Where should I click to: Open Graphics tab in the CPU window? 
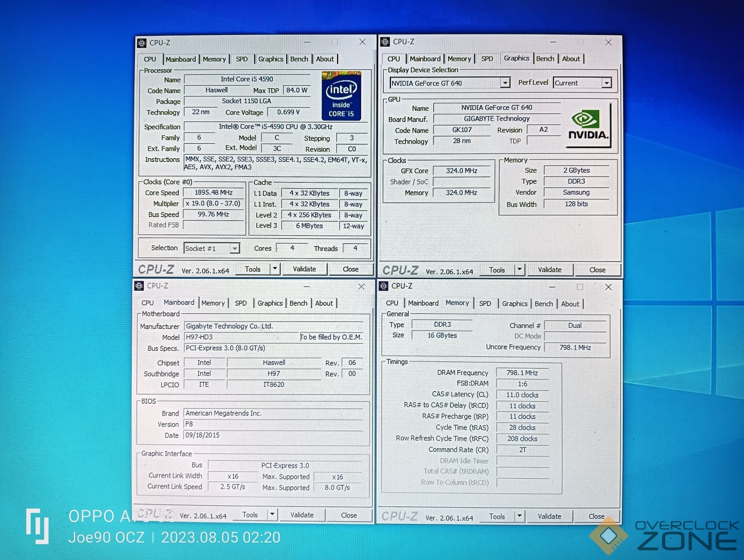point(271,59)
